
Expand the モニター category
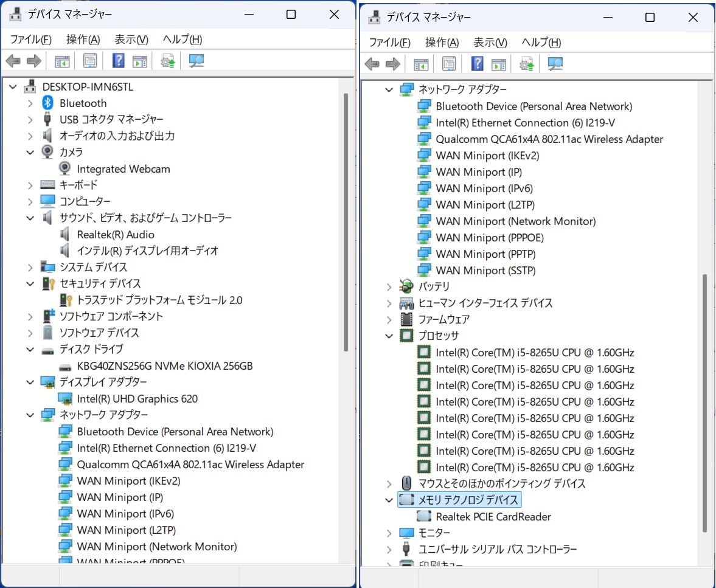[x=389, y=533]
